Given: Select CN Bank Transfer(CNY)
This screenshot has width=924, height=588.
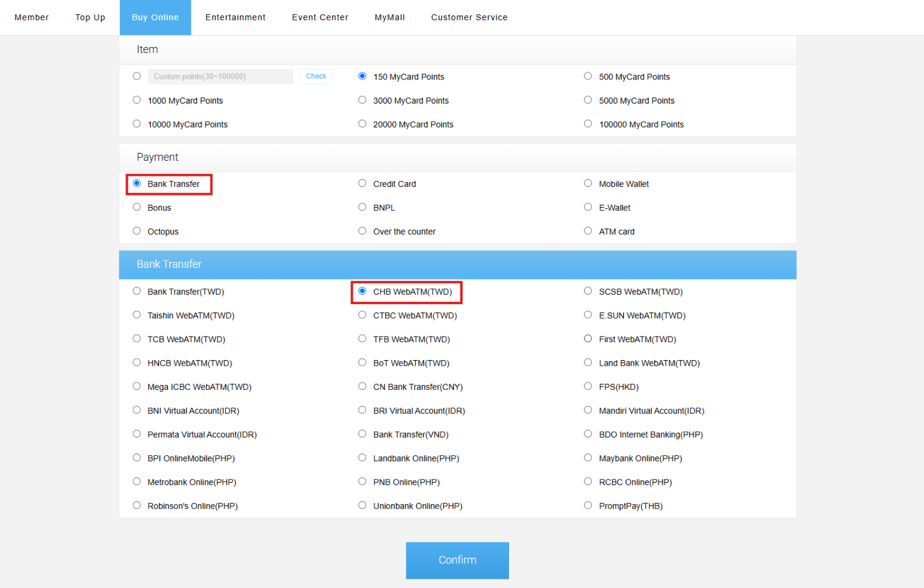Looking at the screenshot, I should click(x=362, y=386).
